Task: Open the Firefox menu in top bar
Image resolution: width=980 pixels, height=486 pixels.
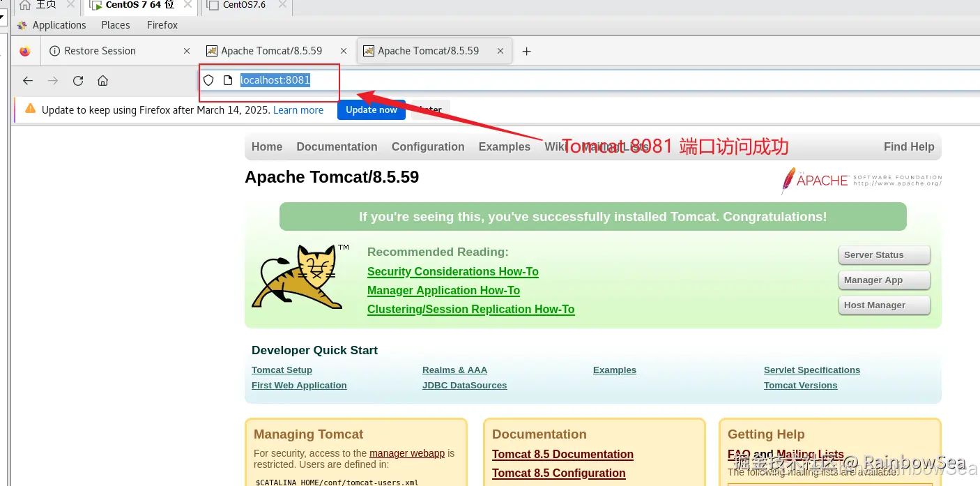Action: [162, 25]
